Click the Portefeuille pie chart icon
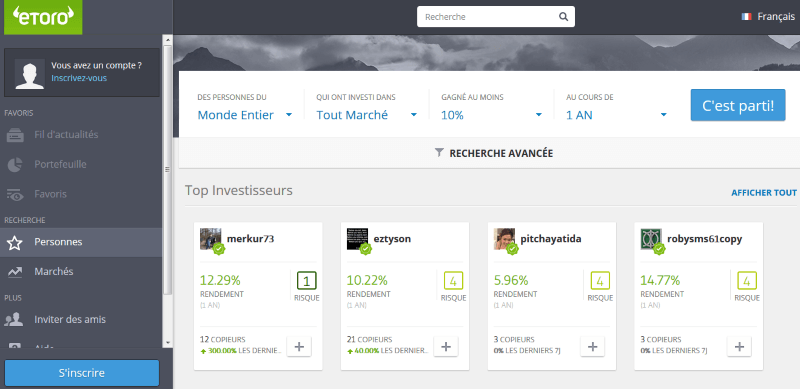The width and height of the screenshot is (800, 389). 15,165
